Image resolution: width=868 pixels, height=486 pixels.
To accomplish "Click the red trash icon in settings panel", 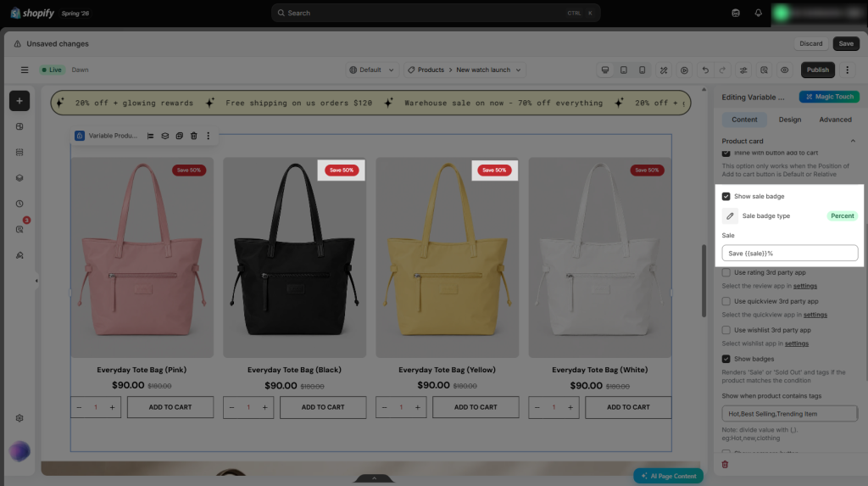I will pyautogui.click(x=726, y=465).
